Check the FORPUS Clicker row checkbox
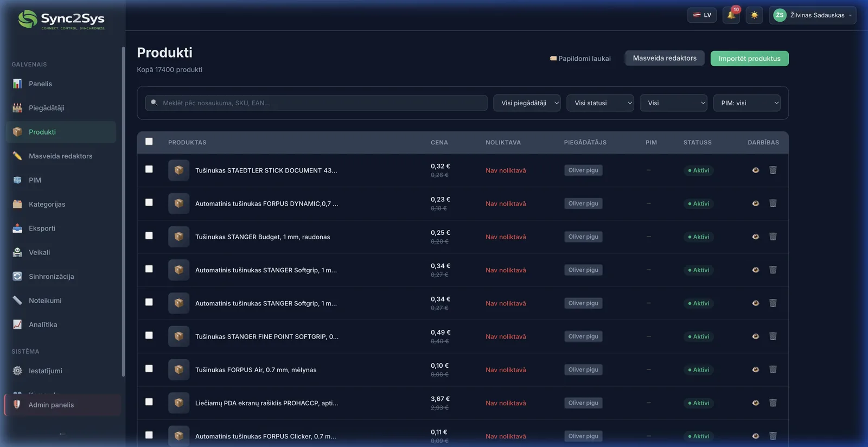 [149, 435]
